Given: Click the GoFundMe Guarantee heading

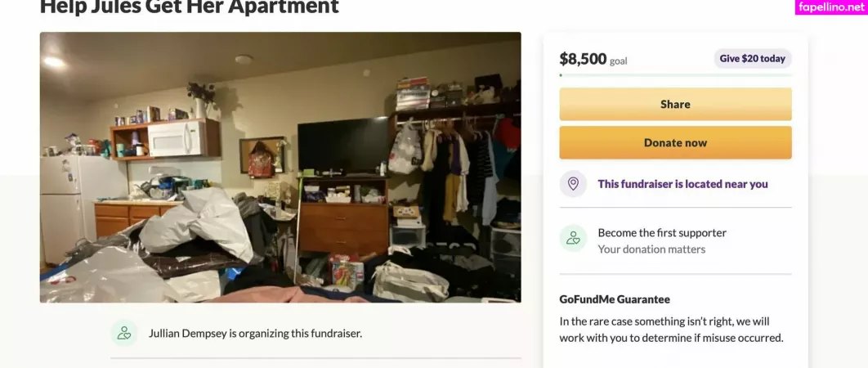Looking at the screenshot, I should click(x=615, y=299).
